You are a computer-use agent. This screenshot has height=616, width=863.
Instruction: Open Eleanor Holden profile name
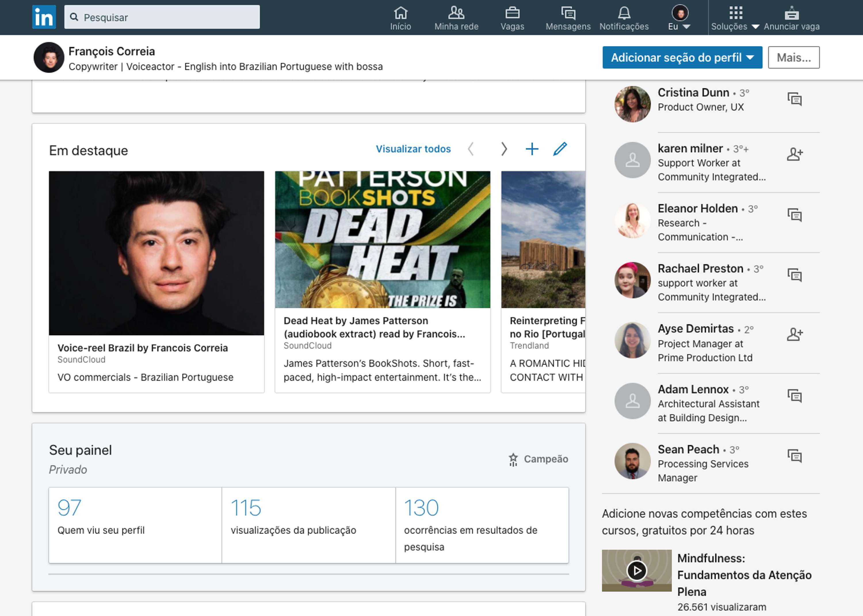[x=698, y=208]
